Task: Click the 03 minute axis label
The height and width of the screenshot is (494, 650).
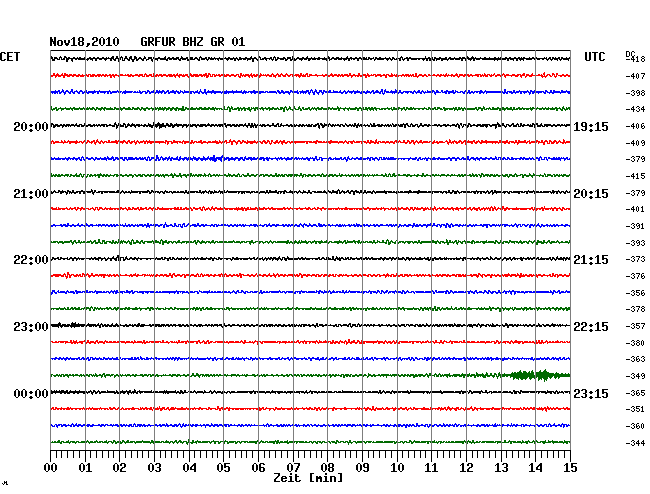Action: tap(154, 468)
